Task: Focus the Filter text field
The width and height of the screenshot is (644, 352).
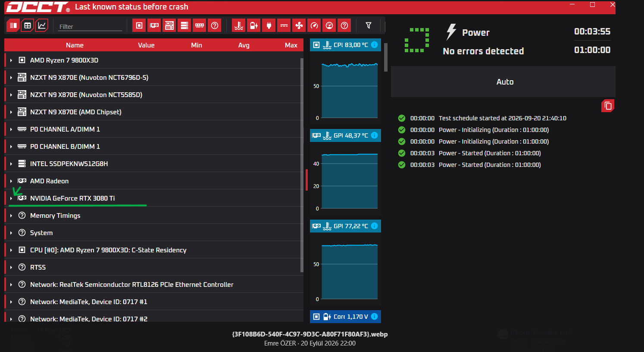Action: (x=90, y=26)
